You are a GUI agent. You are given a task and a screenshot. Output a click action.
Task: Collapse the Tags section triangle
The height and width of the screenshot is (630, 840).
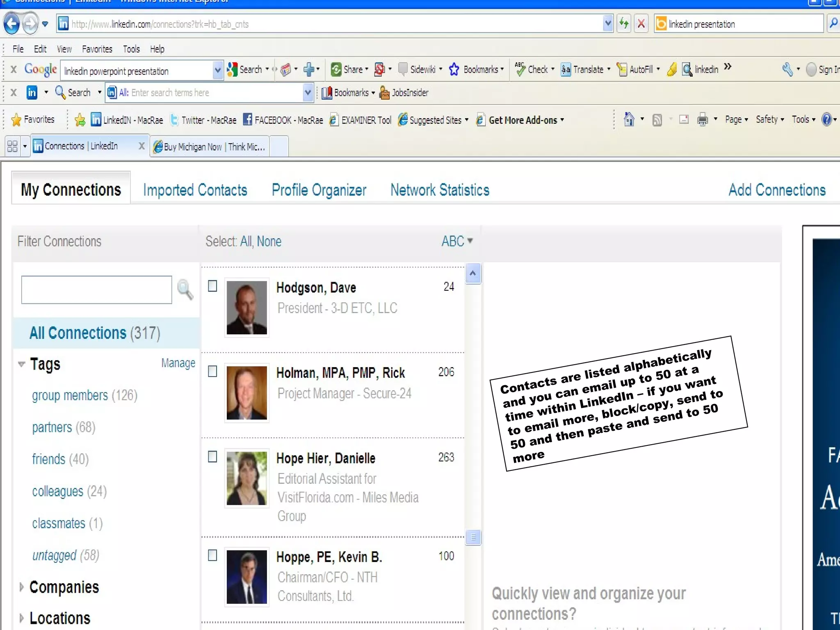coord(22,364)
